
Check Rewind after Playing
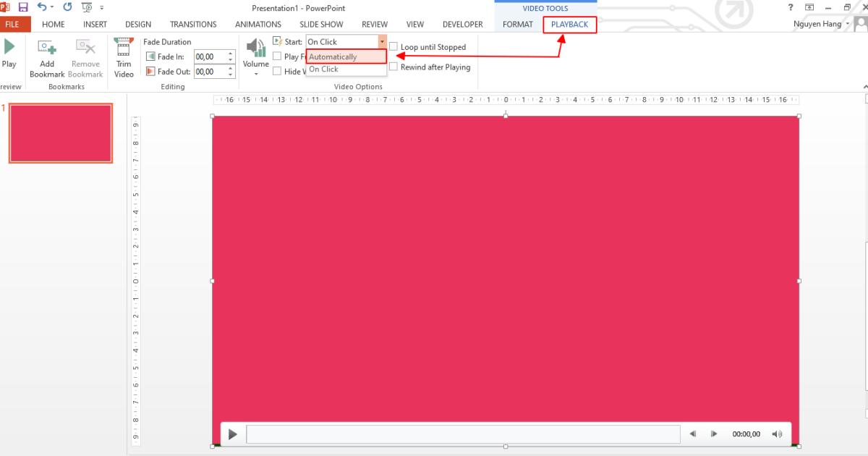(393, 66)
